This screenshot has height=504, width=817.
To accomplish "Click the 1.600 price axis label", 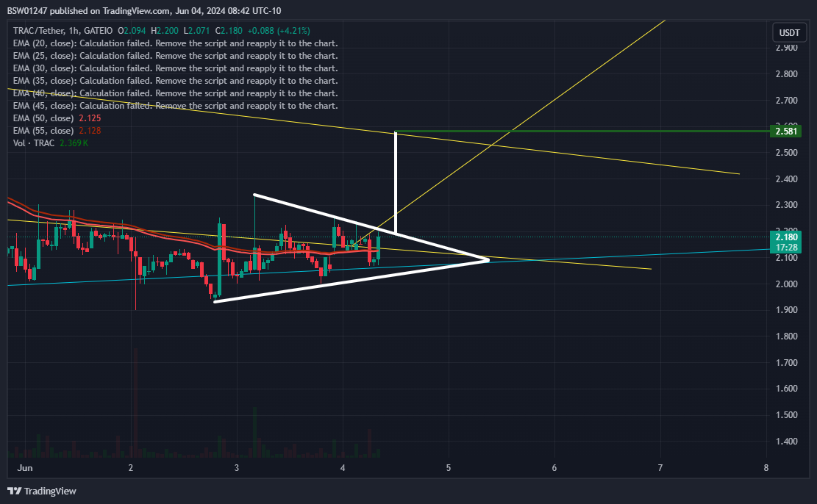I will pyautogui.click(x=786, y=389).
